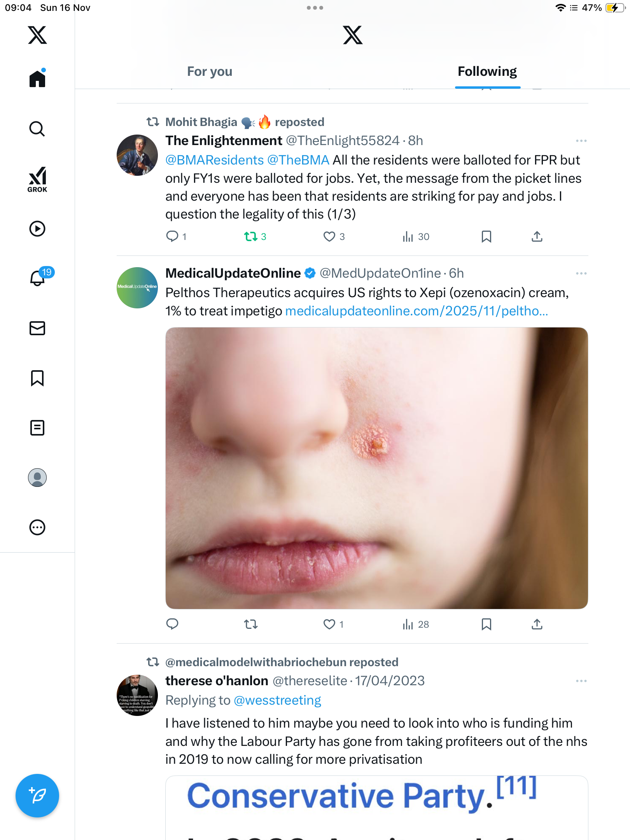Open Lists in the sidebar
Screen dimensions: 630x840
point(37,428)
